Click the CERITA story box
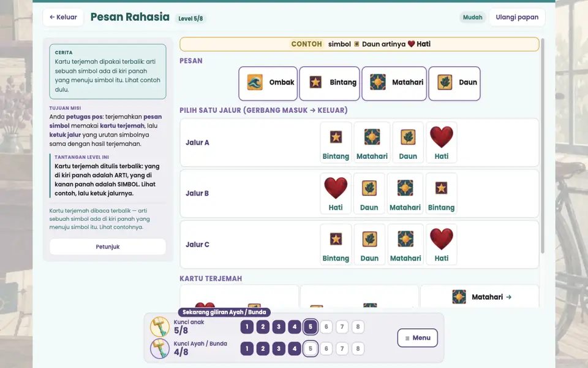The height and width of the screenshot is (368, 588). click(108, 71)
